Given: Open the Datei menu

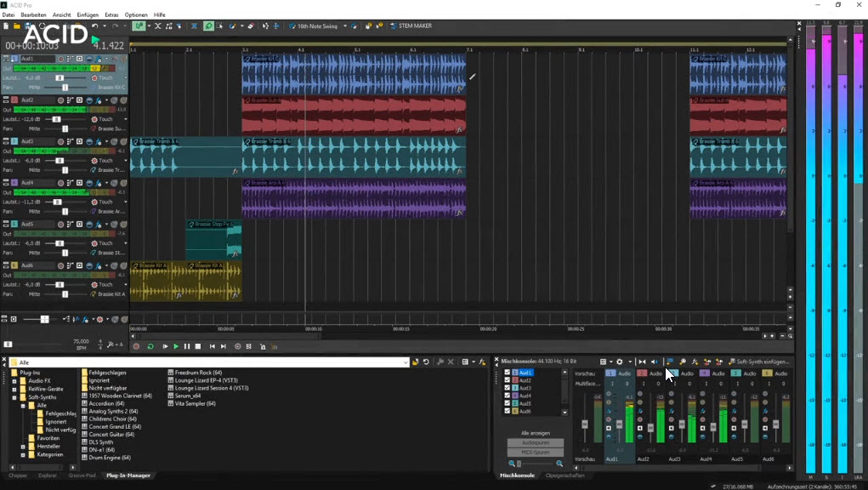Looking at the screenshot, I should coord(9,15).
